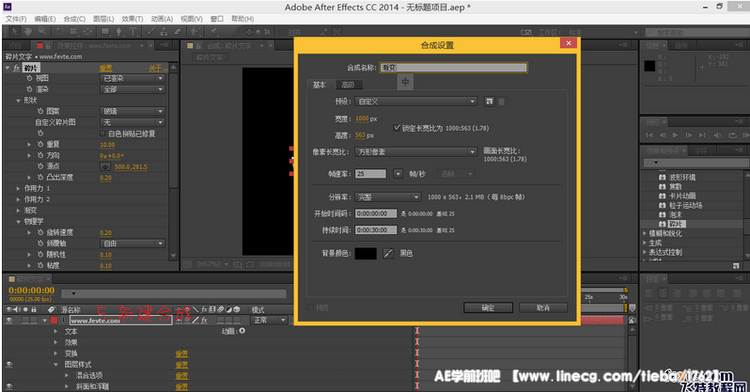Screen dimensions: 750x392
Task: Open the 合成(C) menu
Action: [x=74, y=19]
